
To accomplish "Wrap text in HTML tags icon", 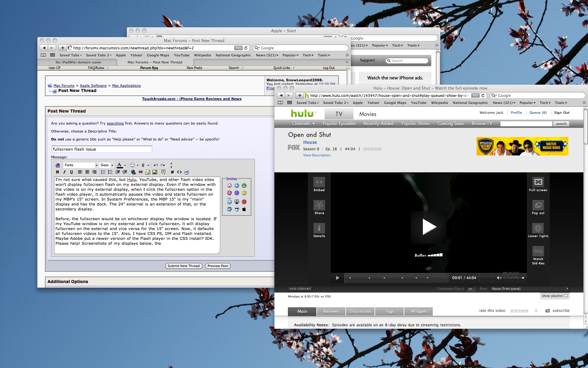I will [x=179, y=172].
